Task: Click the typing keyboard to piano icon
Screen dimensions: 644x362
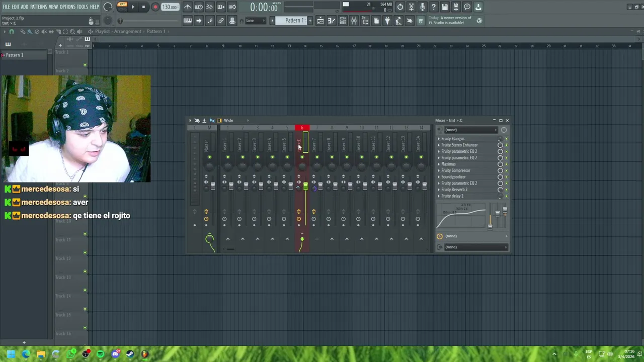Action: click(x=188, y=21)
